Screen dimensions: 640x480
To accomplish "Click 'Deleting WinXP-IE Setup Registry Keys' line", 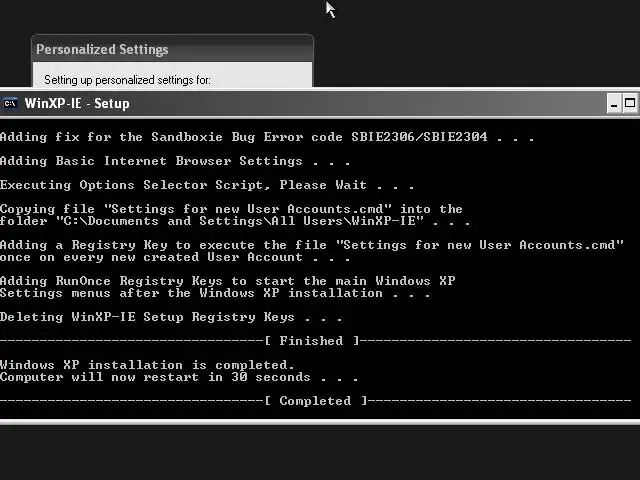I will pyautogui.click(x=171, y=317).
